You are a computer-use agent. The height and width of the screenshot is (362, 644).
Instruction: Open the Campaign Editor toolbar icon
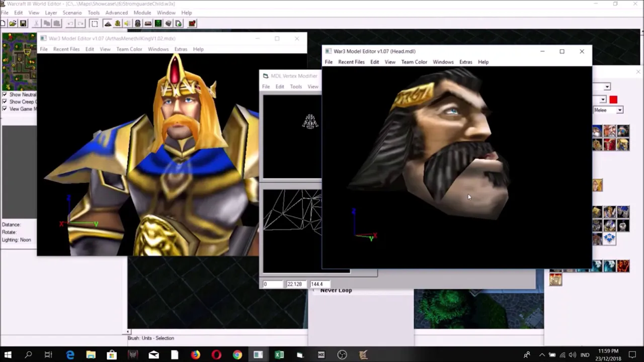pos(148,23)
